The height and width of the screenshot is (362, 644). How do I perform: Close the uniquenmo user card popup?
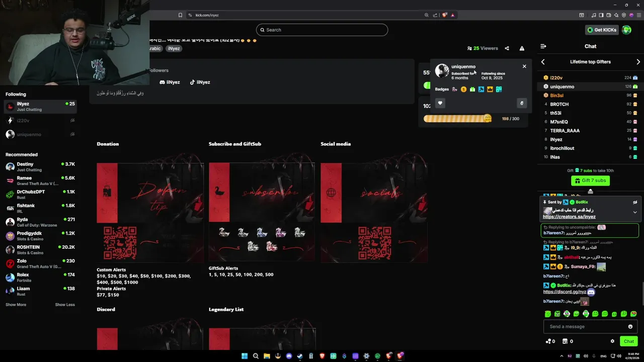pos(524,66)
